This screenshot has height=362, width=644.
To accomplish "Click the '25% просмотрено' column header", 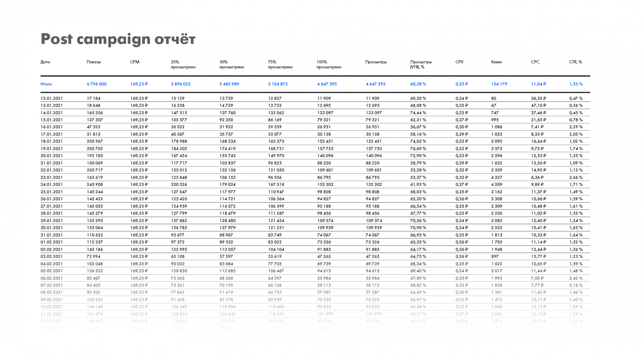I will click(x=183, y=64).
